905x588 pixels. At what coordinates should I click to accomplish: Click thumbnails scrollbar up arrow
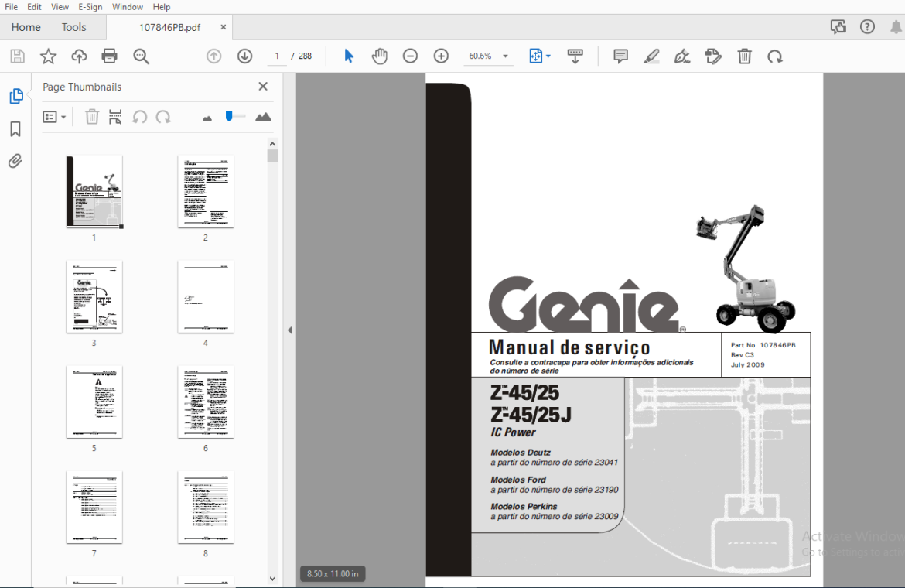click(272, 144)
